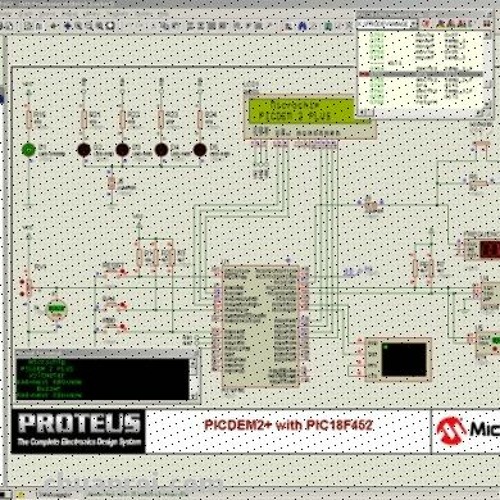Click the virtual terminal scrollbar up arrow
The image size is (500, 500).
194,363
